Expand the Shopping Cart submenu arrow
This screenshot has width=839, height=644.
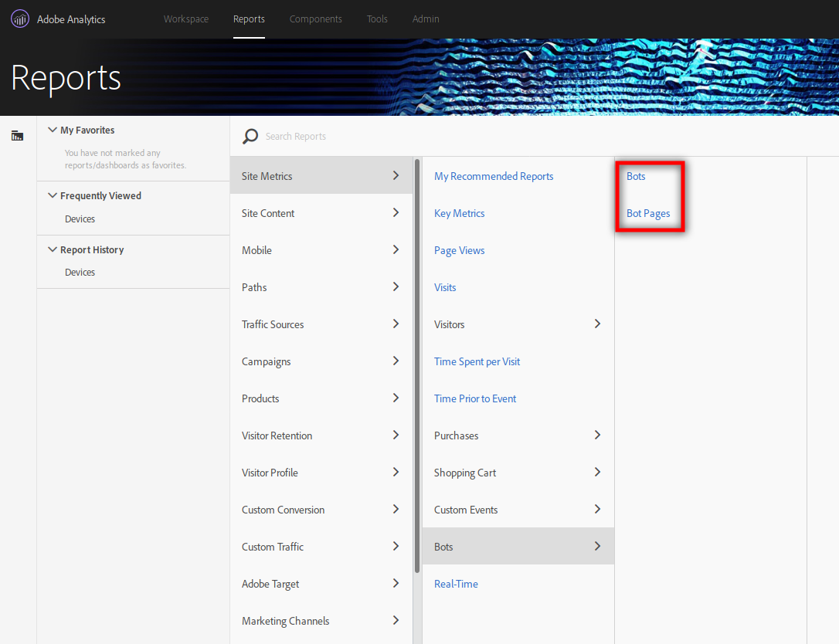(x=598, y=472)
